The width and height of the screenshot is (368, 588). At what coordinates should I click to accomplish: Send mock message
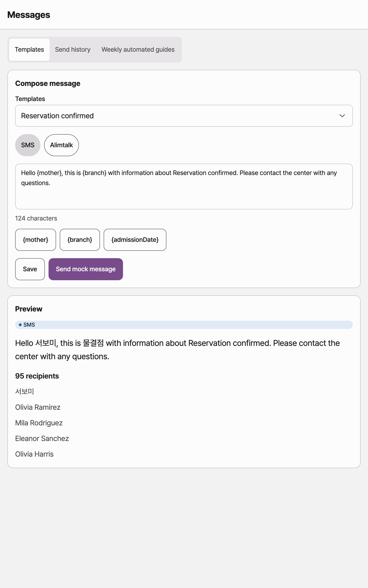point(86,269)
